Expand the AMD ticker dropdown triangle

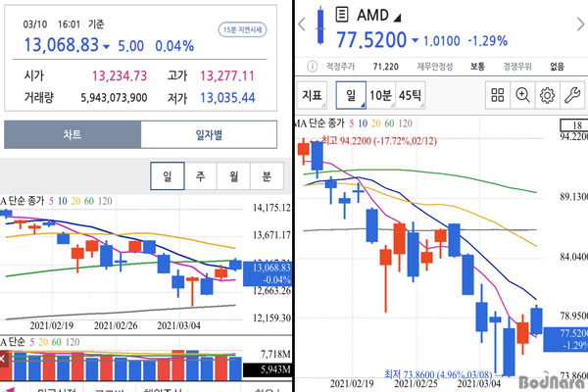(x=398, y=18)
